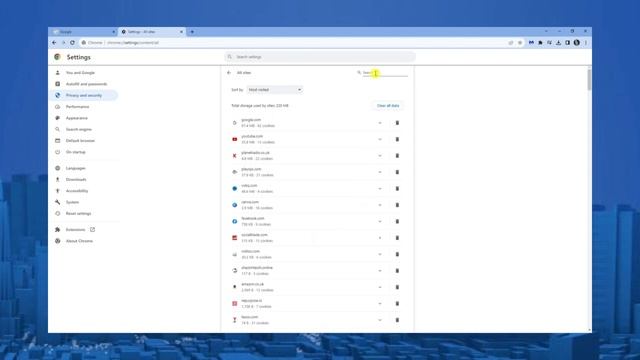Close the first Google tab
This screenshot has height=360, width=640.
coord(113,32)
